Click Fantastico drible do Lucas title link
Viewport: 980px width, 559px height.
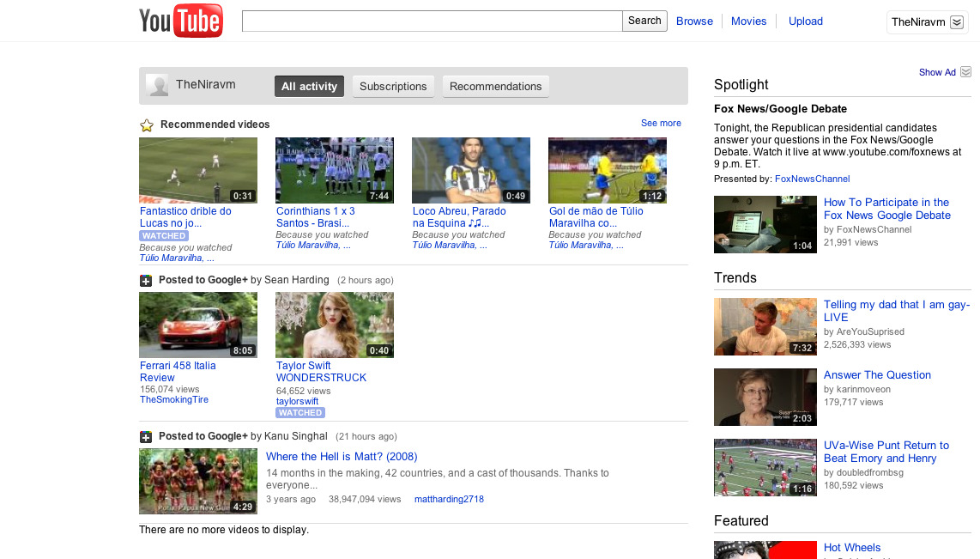click(185, 217)
